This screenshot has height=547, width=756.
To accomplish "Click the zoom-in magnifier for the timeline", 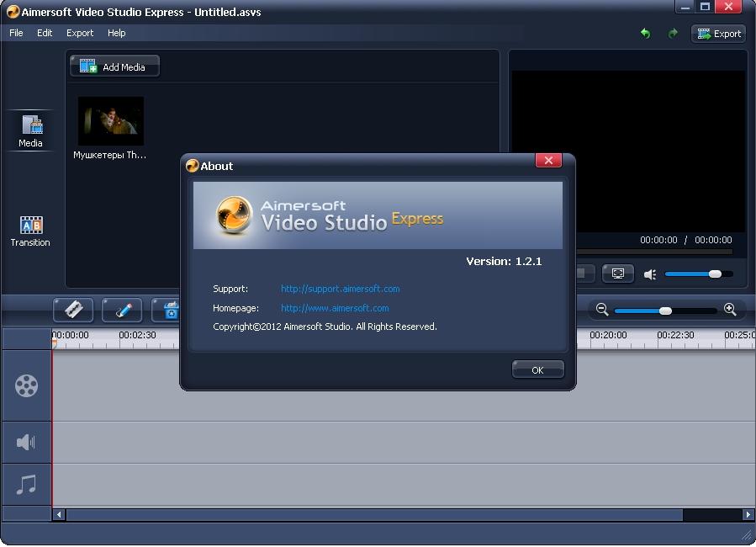I will coord(730,310).
